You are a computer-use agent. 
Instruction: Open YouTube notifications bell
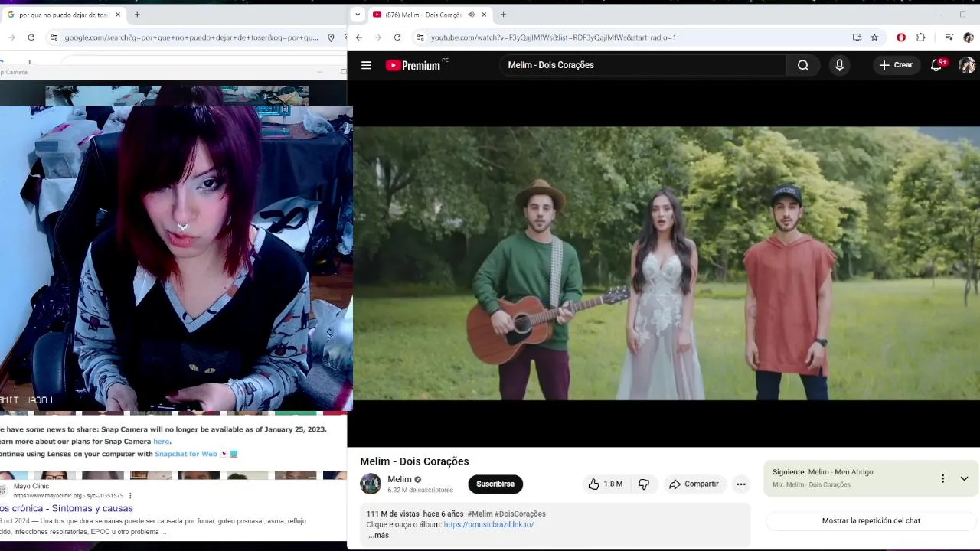click(x=937, y=65)
